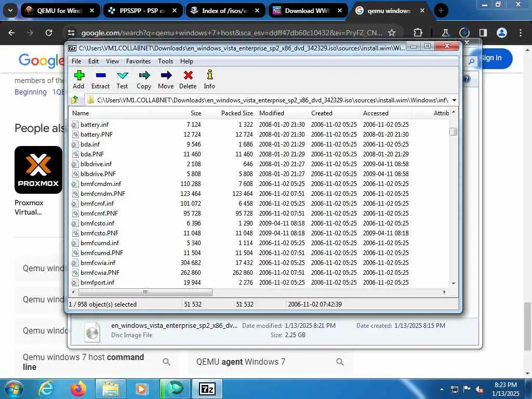The width and height of the screenshot is (532, 399).
Task: Click the Add toolbar icon in 7-Zip
Action: coord(79,79)
